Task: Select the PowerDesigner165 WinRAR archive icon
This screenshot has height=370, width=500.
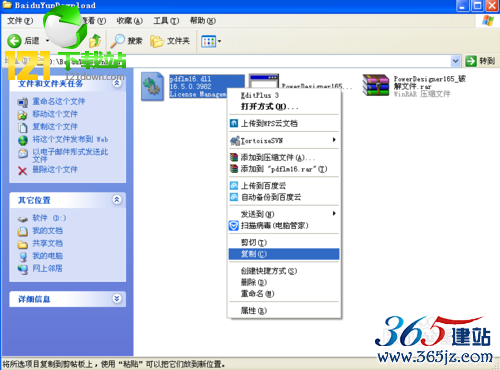Action: 376,85
